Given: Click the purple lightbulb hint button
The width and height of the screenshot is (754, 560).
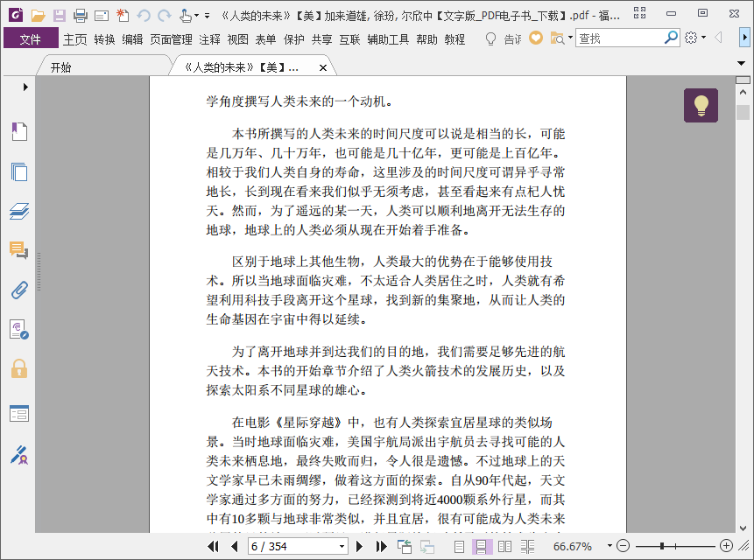Looking at the screenshot, I should pos(701,105).
